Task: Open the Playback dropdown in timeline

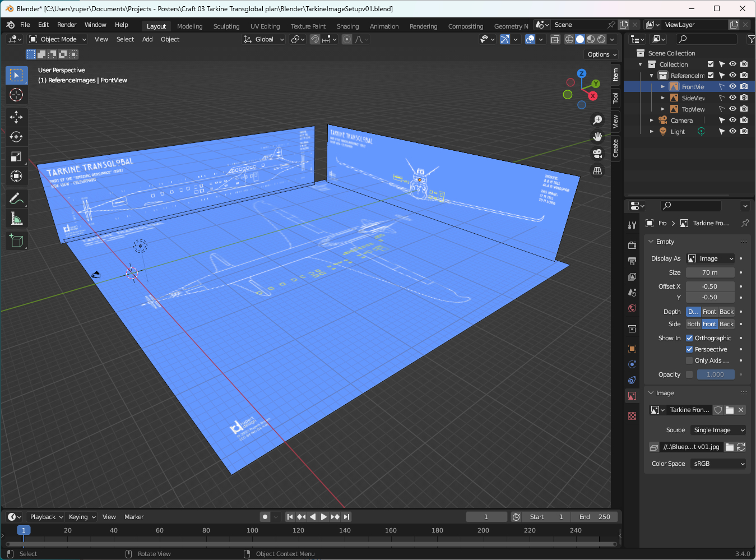Action: (46, 517)
